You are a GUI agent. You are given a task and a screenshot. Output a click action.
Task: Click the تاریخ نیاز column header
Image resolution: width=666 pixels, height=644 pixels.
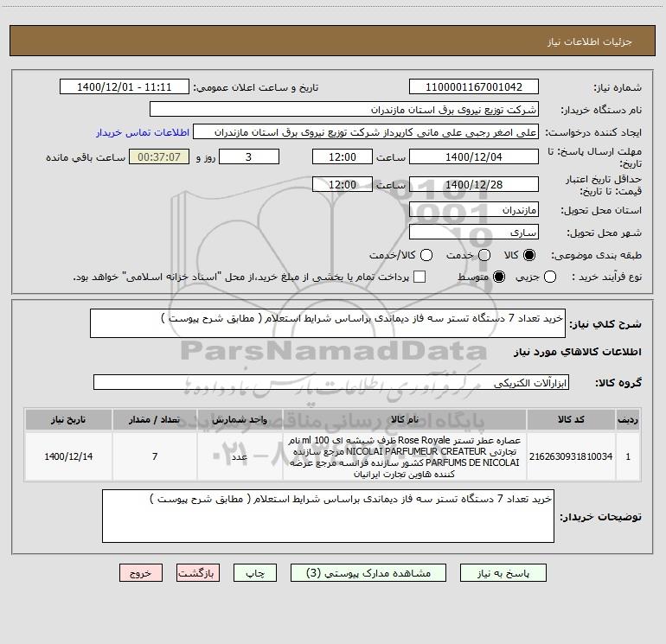[68, 420]
